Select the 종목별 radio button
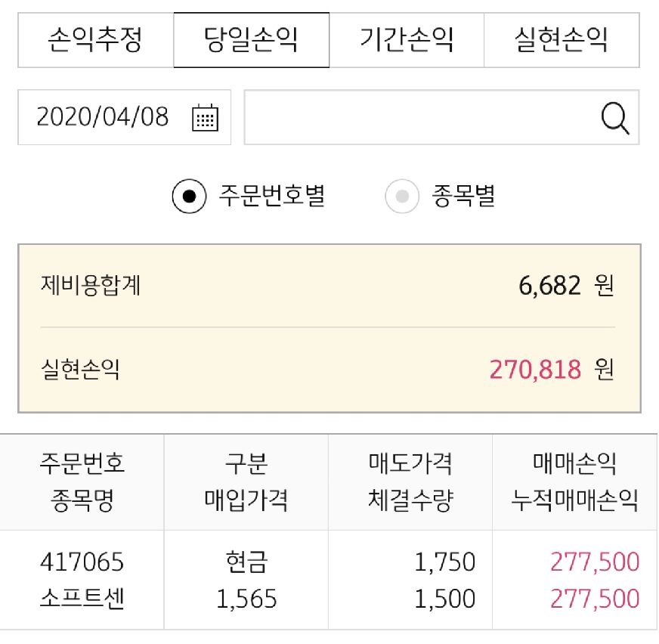This screenshot has width=659, height=644. click(x=402, y=197)
